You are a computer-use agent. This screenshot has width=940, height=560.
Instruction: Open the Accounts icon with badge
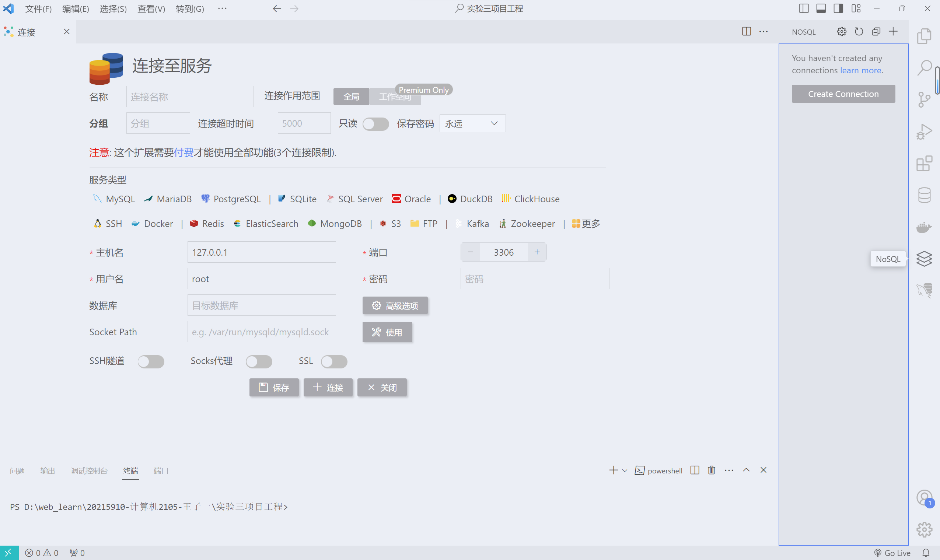coord(924,498)
